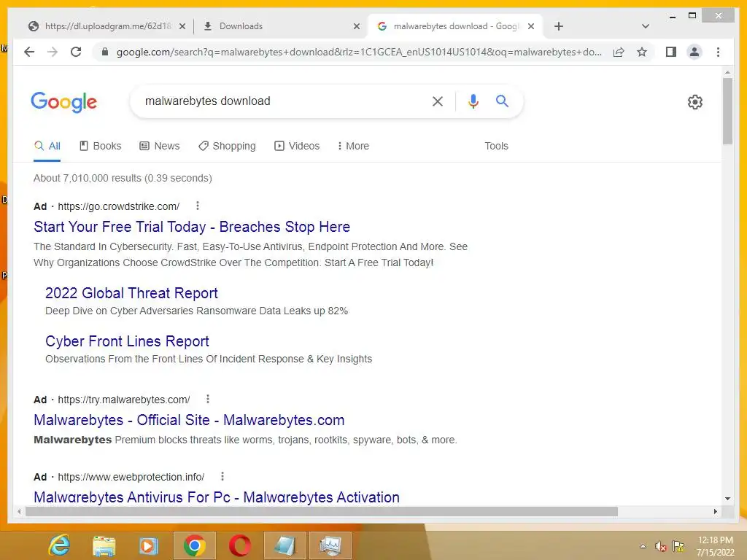Clear the search query with the X
This screenshot has width=747, height=560.
[438, 101]
